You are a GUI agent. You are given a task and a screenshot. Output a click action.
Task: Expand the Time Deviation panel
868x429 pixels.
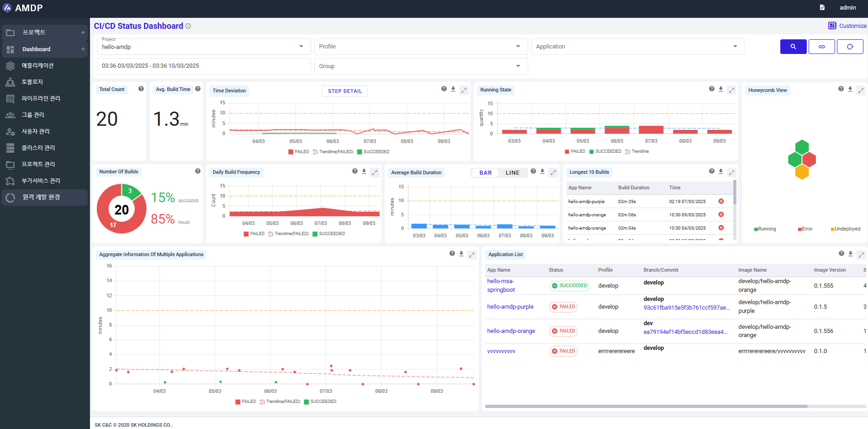[464, 90]
